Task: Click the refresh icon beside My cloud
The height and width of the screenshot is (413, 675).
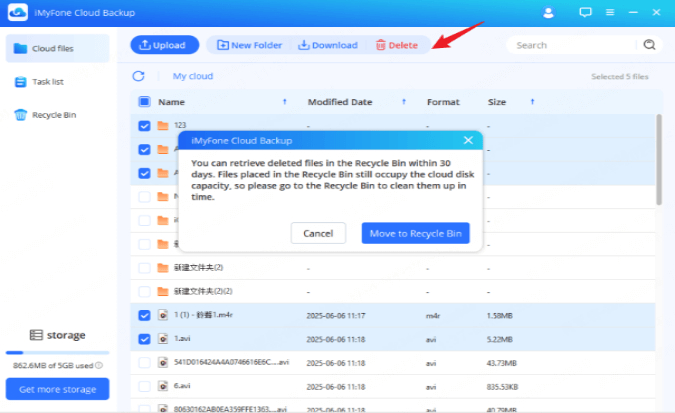Action: pyautogui.click(x=139, y=76)
